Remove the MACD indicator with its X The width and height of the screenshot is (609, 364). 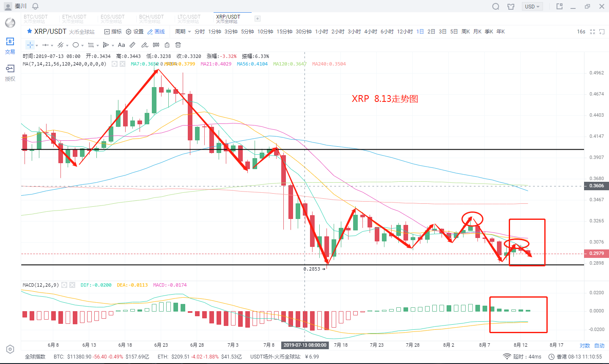click(72, 285)
